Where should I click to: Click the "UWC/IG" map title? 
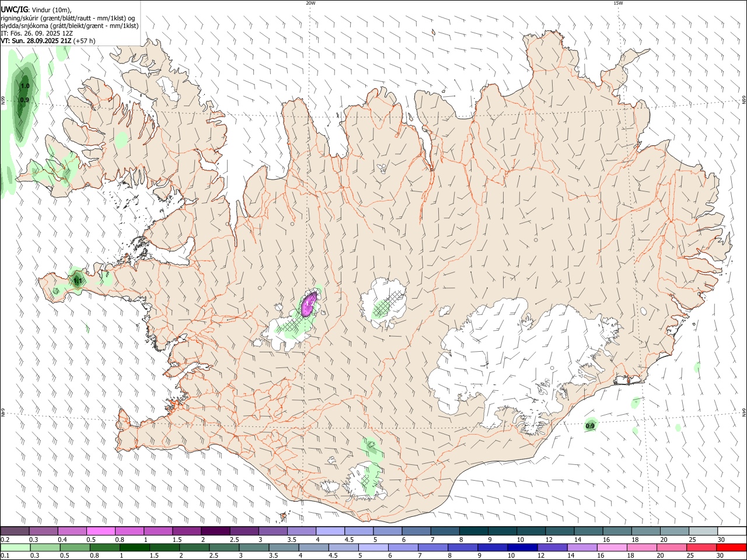(x=15, y=10)
